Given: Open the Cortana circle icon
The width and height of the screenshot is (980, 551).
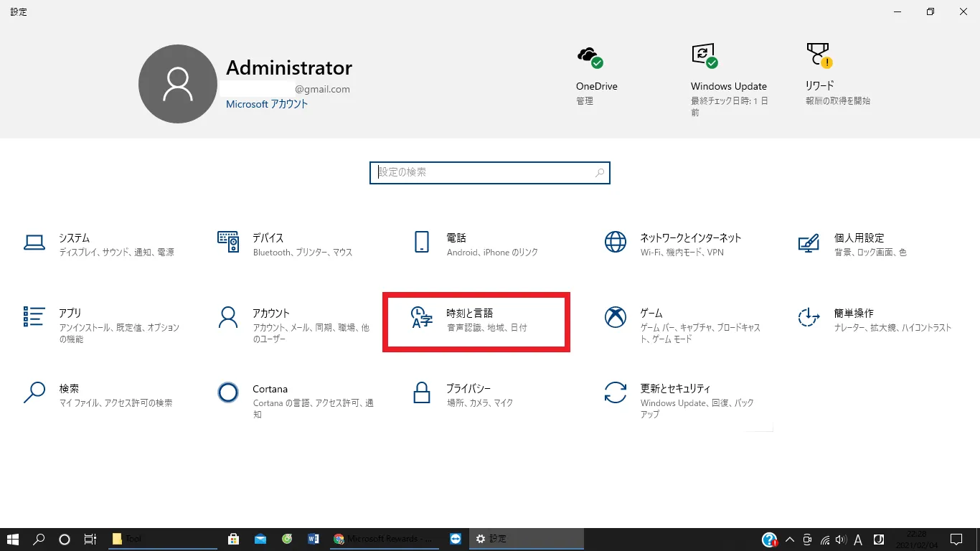Looking at the screenshot, I should (228, 392).
